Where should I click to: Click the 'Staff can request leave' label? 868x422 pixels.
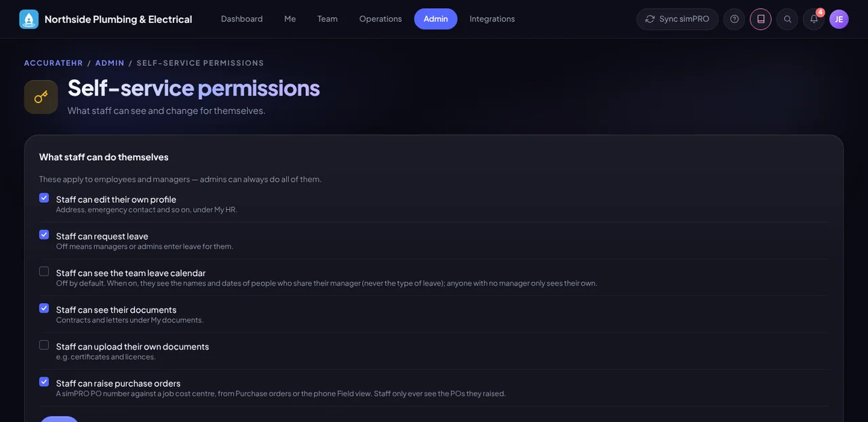click(102, 236)
